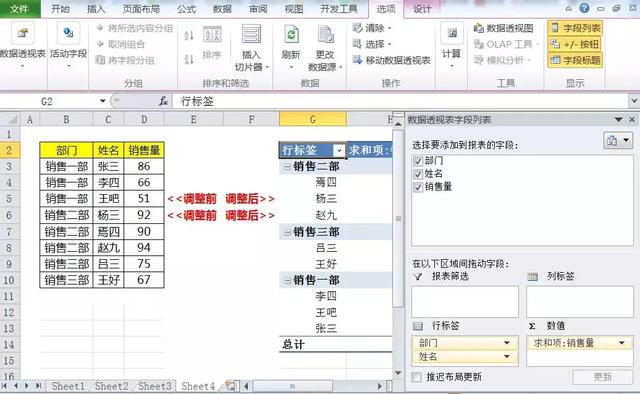Click the Excel help question mark icon
Screen dimensions: 640x394
pyautogui.click(x=584, y=8)
